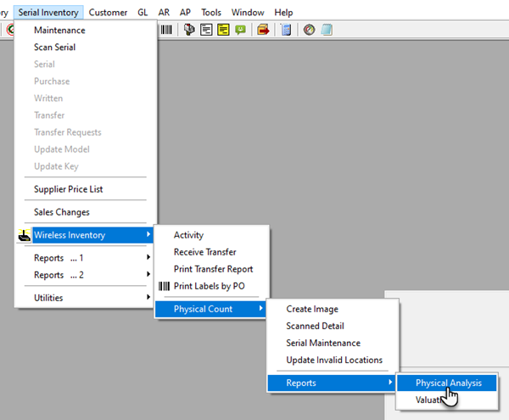Open the Help menu
Image resolution: width=509 pixels, height=420 pixels.
283,13
